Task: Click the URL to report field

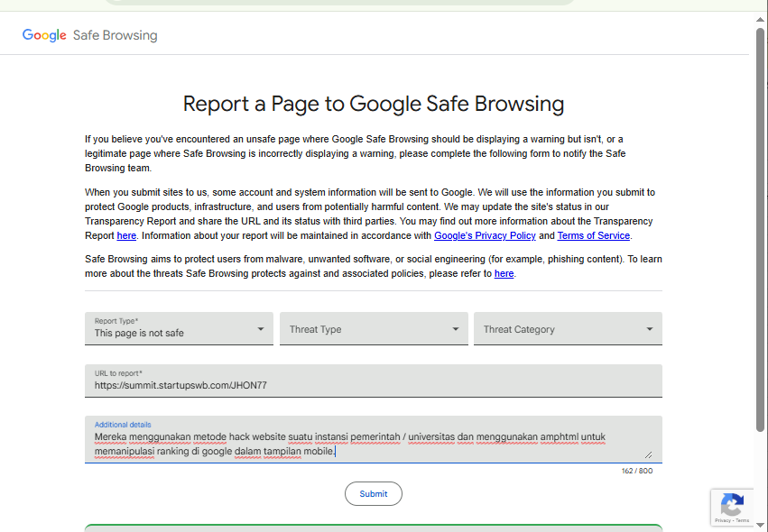Action: coord(374,381)
